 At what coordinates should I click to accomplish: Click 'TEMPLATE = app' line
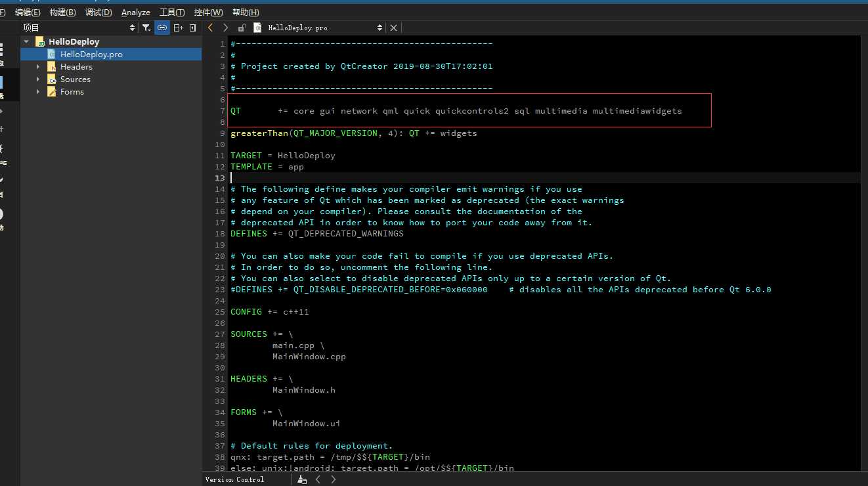[267, 167]
